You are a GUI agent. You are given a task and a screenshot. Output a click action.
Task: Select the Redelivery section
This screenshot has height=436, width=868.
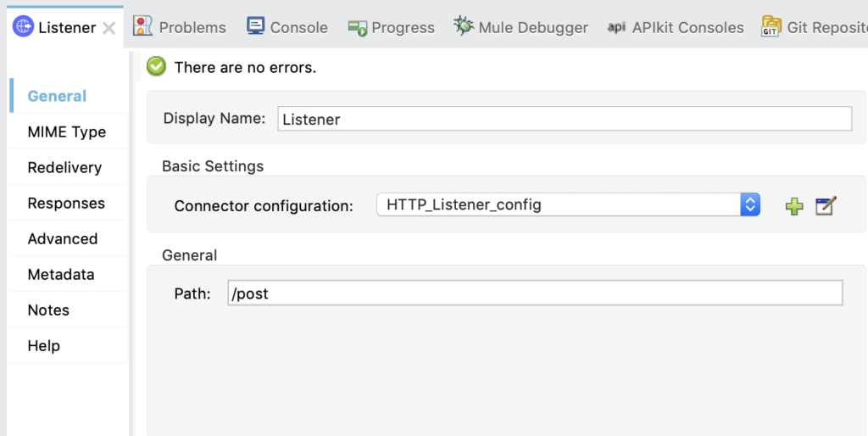[64, 168]
